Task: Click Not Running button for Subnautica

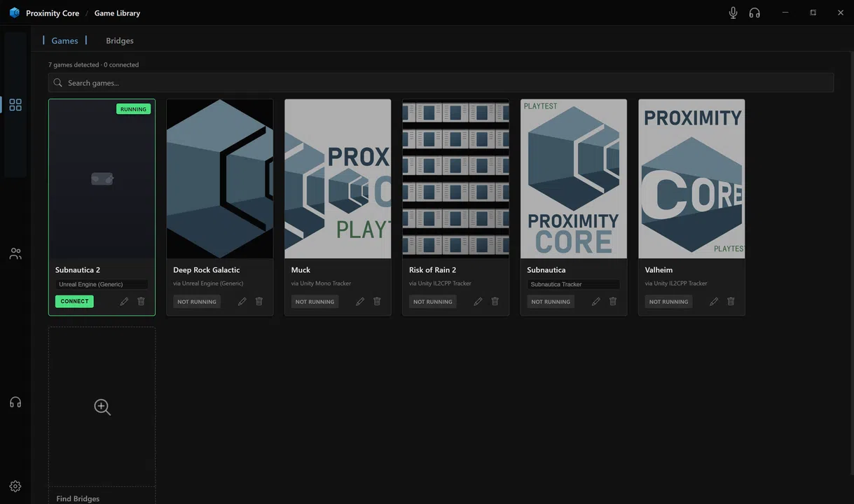Action: pyautogui.click(x=551, y=302)
